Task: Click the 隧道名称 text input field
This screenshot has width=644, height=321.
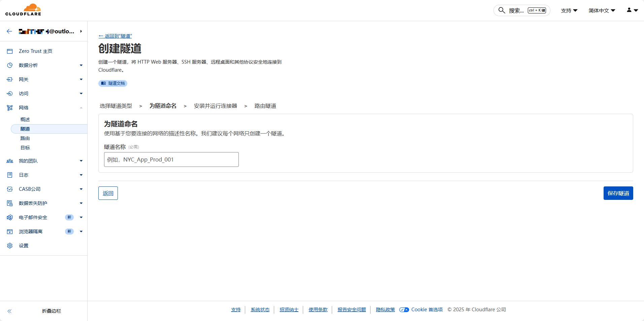Action: [x=171, y=159]
